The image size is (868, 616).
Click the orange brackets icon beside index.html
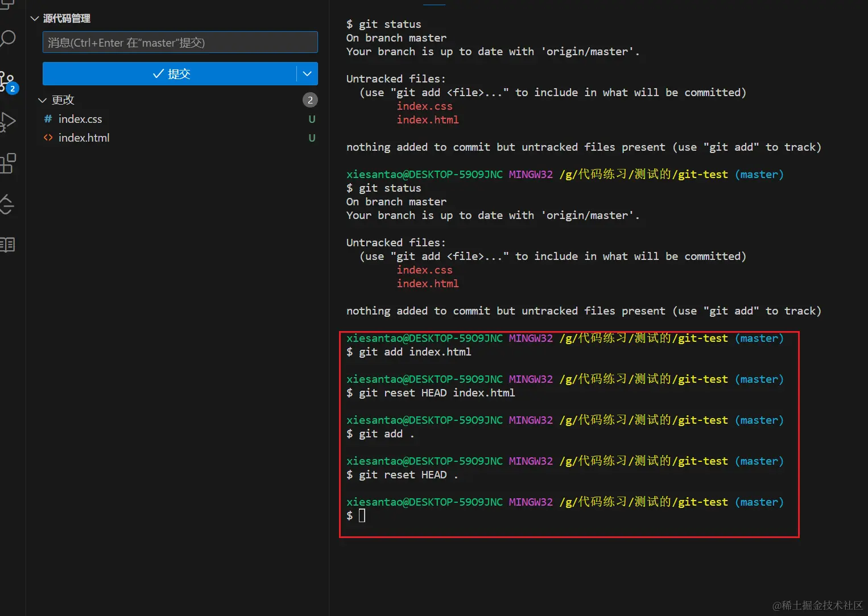click(x=48, y=138)
